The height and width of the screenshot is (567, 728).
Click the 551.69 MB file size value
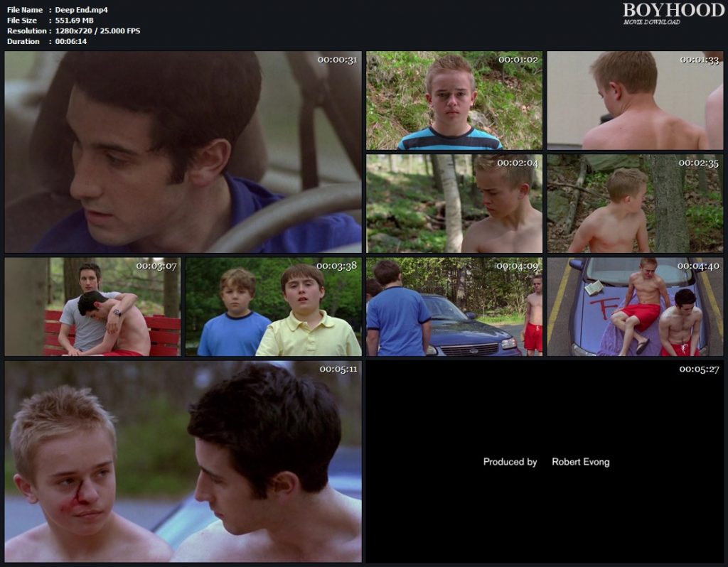75,21
